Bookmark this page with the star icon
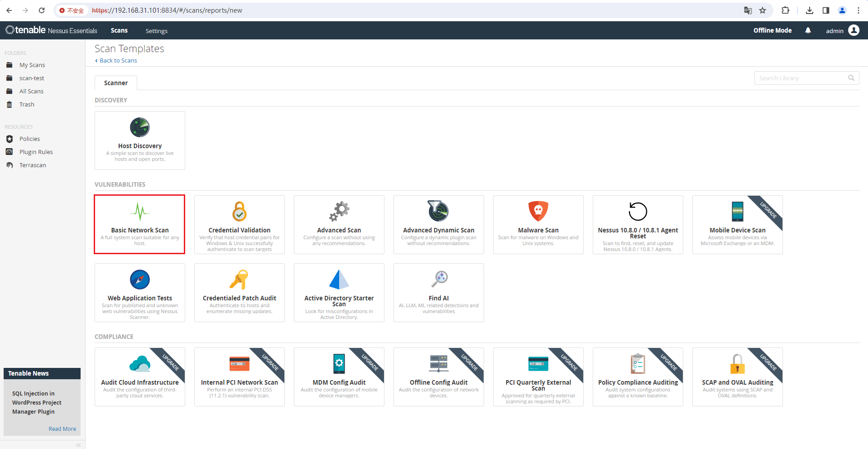 point(762,10)
